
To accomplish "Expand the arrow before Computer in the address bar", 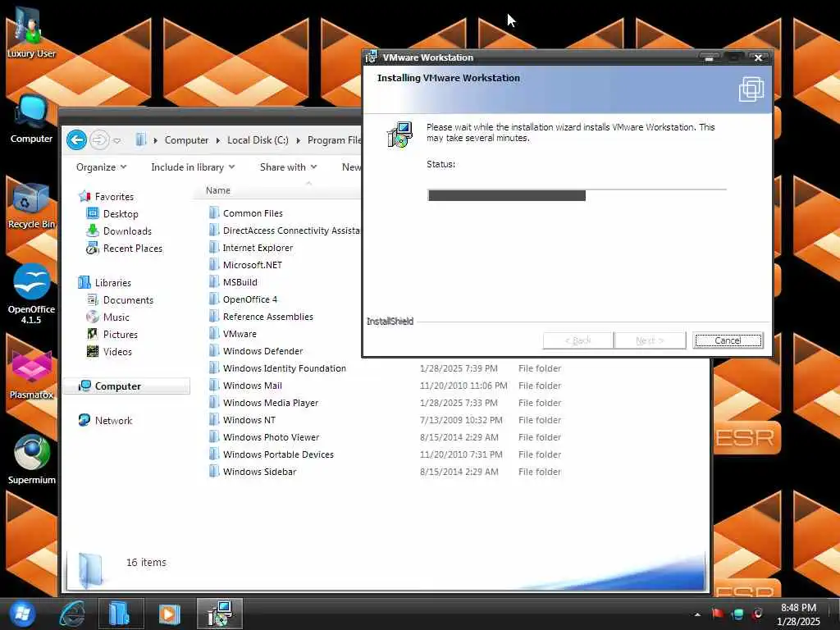I will (x=155, y=140).
